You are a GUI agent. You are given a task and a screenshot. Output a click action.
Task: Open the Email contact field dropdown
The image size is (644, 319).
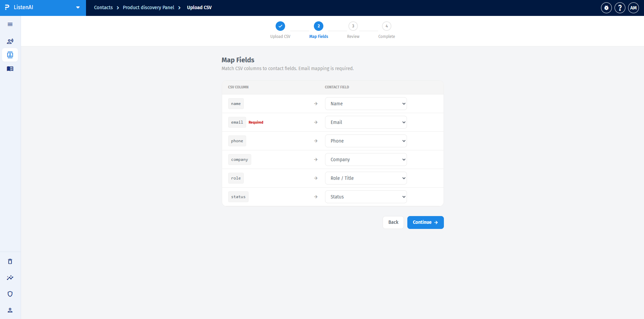point(366,122)
